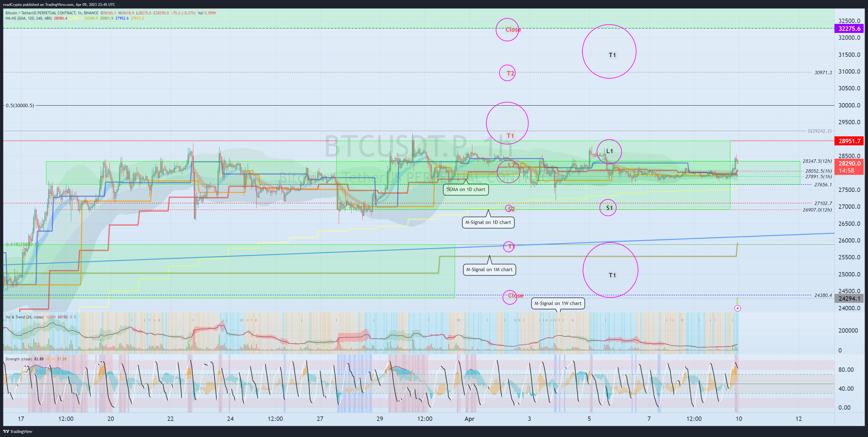
Task: Click the 28347.5(12h) level label
Action: 817,161
